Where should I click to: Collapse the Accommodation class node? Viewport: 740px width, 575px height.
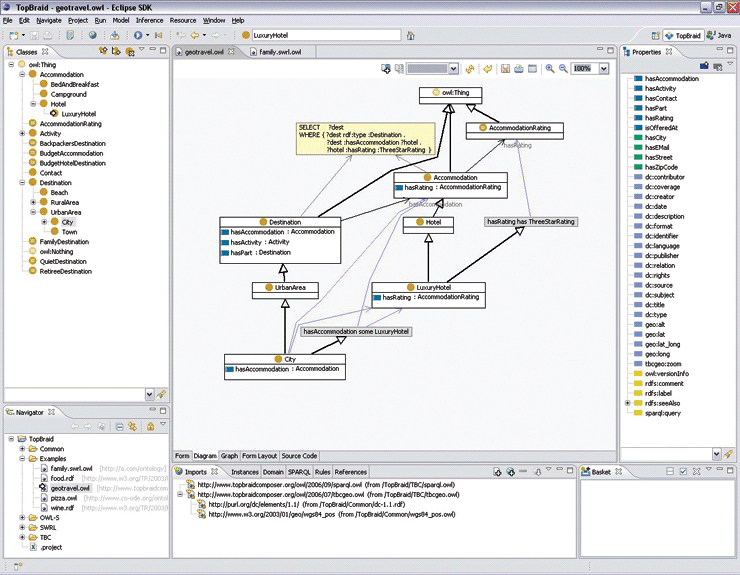tap(22, 74)
